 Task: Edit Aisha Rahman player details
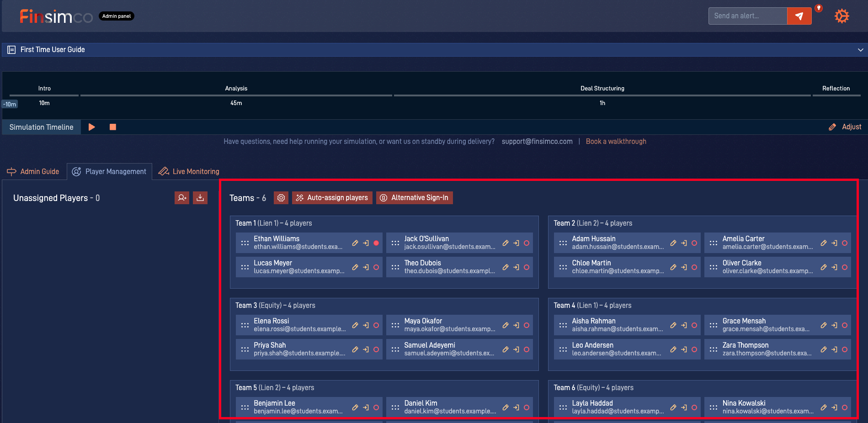pos(673,325)
